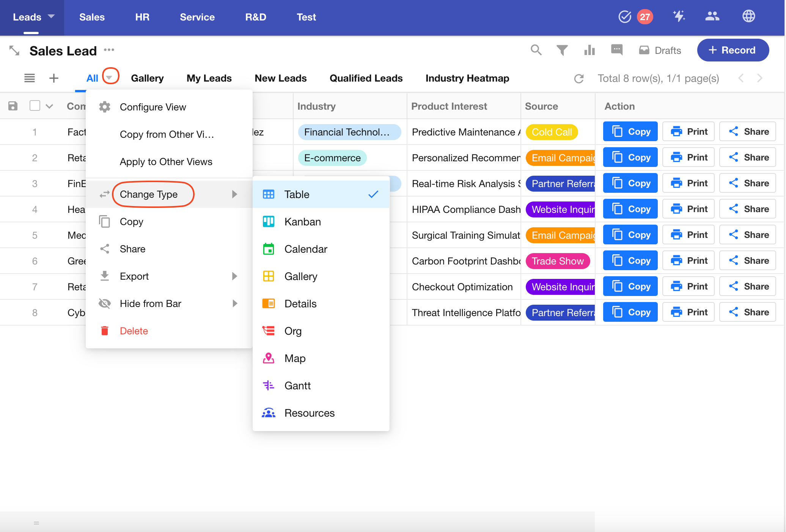Click the Trade Show source tag
The height and width of the screenshot is (532, 786).
click(558, 261)
